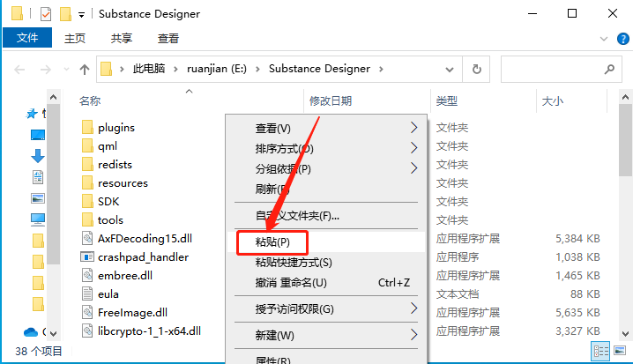The width and height of the screenshot is (633, 364).
Task: Choose 刷新(E) from the context menu
Action: (326, 189)
